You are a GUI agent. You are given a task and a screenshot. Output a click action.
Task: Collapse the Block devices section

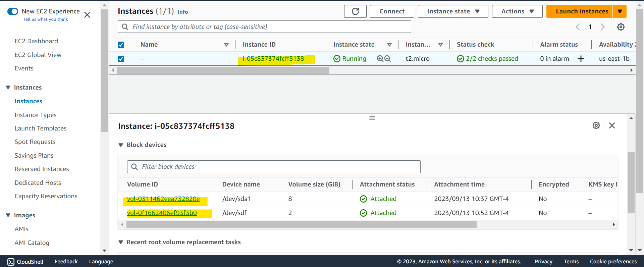[x=121, y=145]
